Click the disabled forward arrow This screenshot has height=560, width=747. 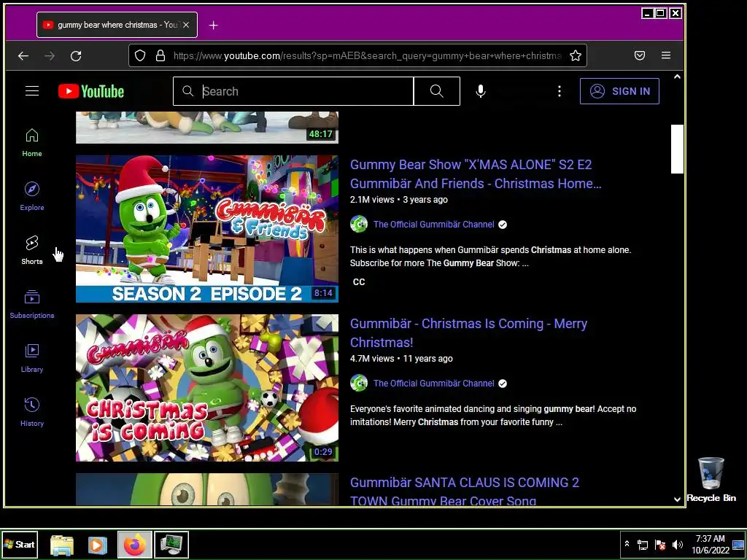[x=50, y=55]
